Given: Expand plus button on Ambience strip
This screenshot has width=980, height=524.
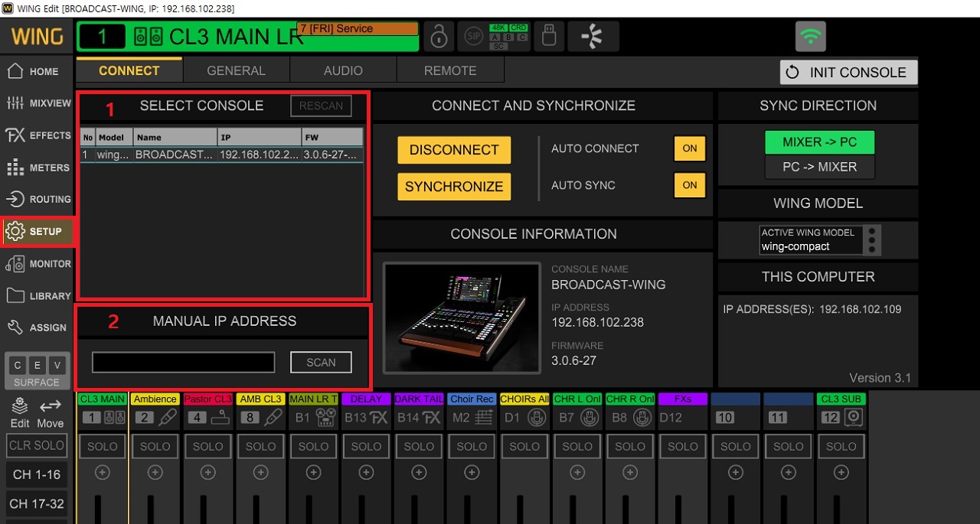Looking at the screenshot, I should pyautogui.click(x=155, y=473).
